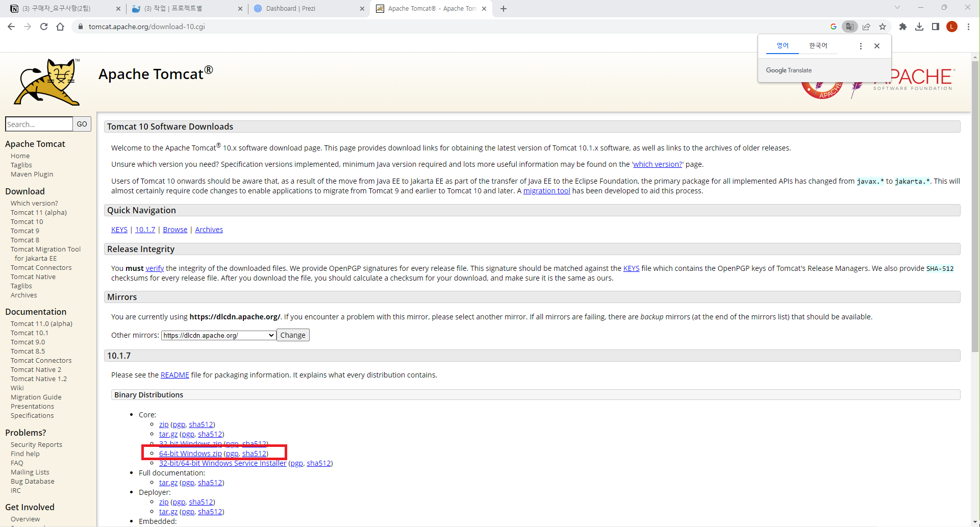Show browser downloads

click(919, 27)
